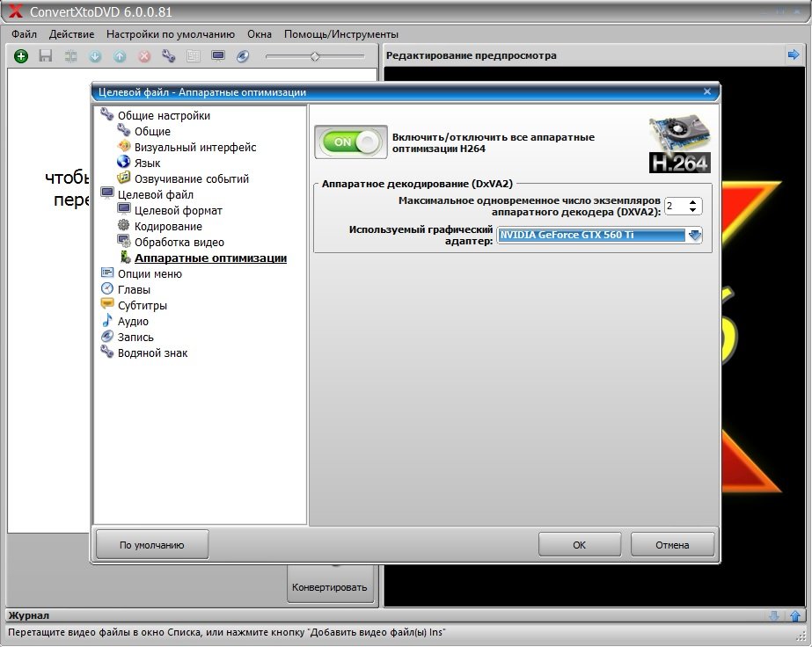This screenshot has height=647, width=812.
Task: Open Водяной знак settings
Action: [x=153, y=353]
